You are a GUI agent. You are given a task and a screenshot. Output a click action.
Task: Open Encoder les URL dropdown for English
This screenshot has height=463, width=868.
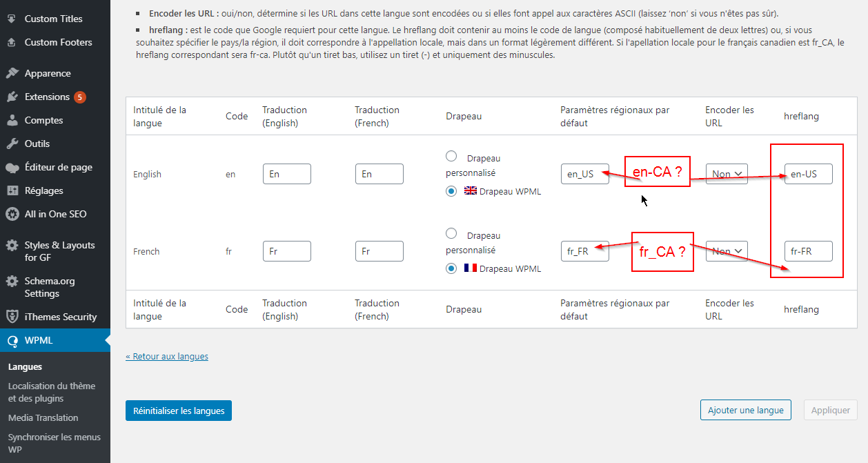[727, 174]
